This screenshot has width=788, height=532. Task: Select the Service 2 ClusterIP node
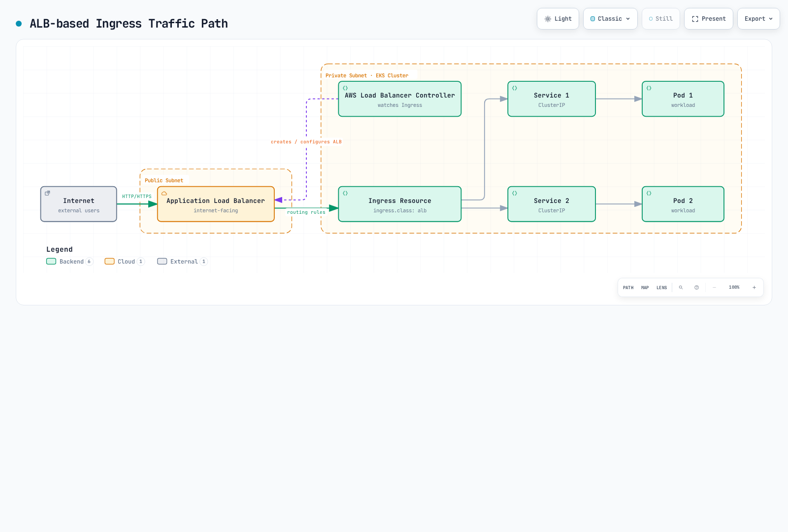552,204
